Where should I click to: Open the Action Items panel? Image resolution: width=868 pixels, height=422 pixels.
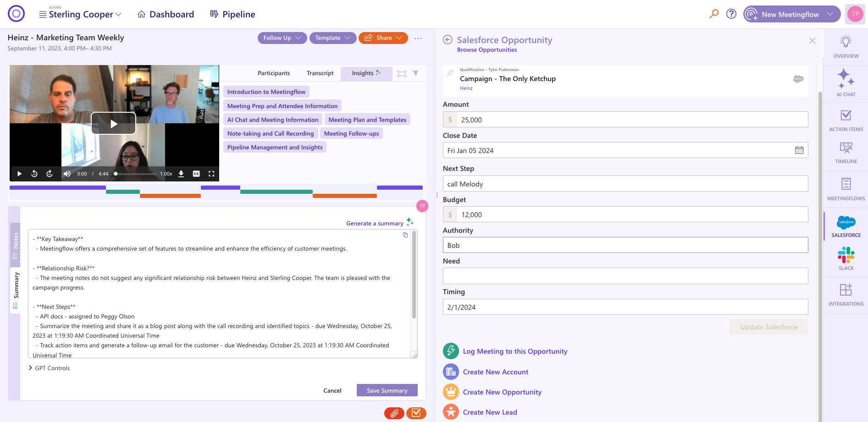click(846, 121)
